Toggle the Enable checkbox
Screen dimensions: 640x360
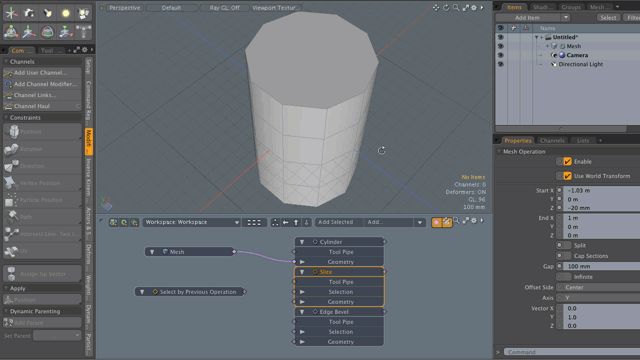pyautogui.click(x=567, y=162)
